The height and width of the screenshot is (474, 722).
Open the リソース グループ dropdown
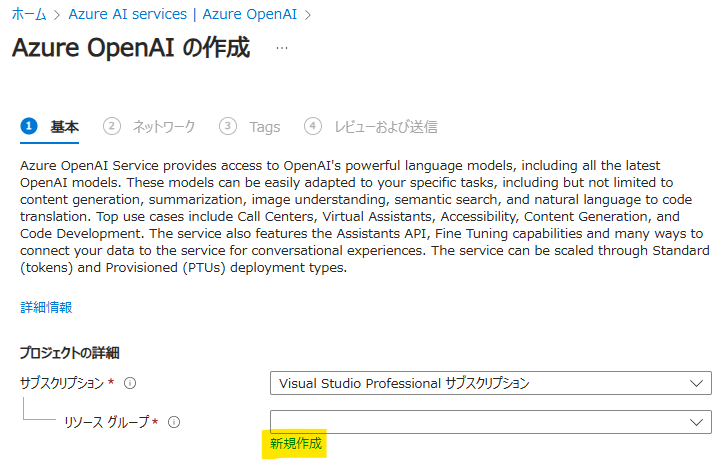(x=490, y=422)
